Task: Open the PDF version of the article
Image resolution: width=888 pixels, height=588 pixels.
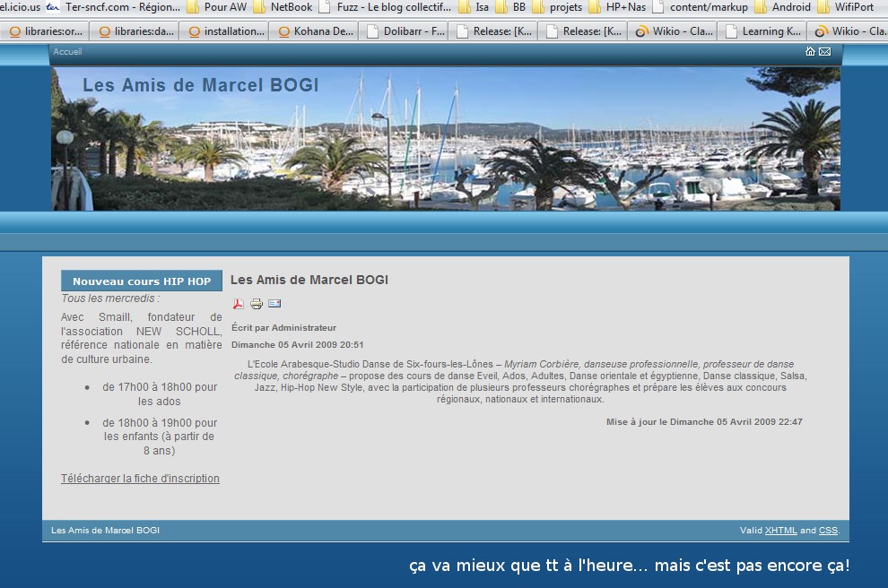Action: [x=239, y=304]
